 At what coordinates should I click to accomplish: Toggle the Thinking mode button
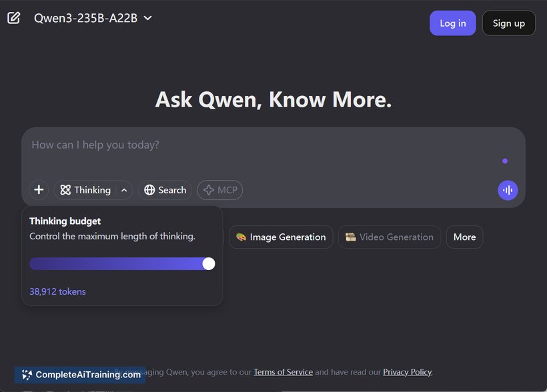tap(85, 190)
